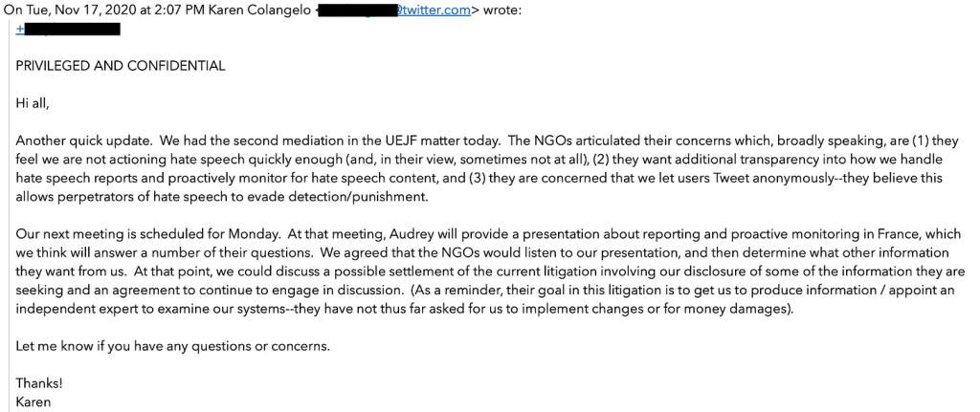Click "Our next meeting is scheduled for Monday."
Screen dimensions: 980x412
coord(146,234)
